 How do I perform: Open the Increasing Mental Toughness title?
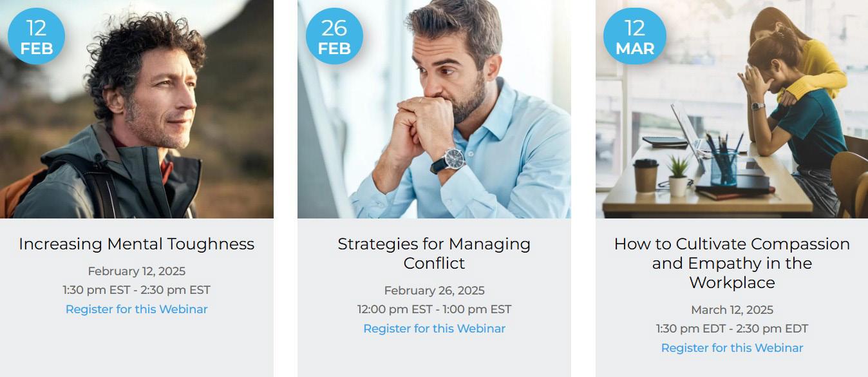click(x=137, y=244)
